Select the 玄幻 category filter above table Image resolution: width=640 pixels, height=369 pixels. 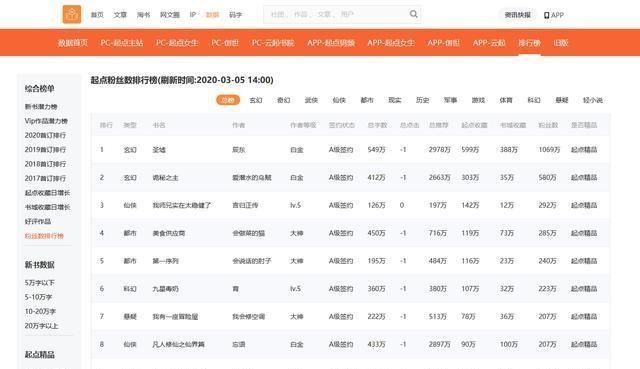pos(256,100)
